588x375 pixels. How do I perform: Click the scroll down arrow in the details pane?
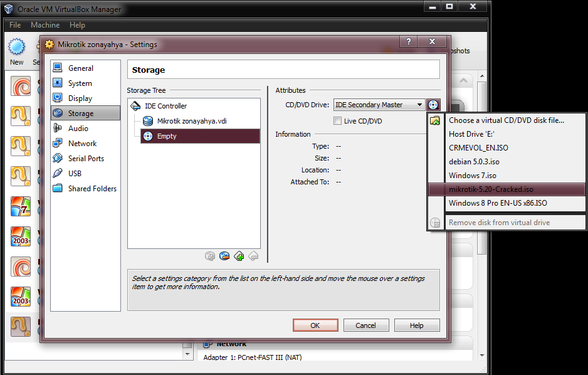pos(482,355)
